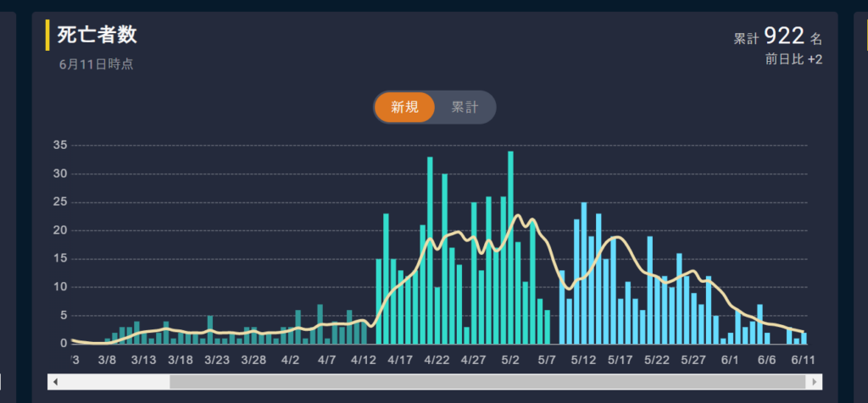The height and width of the screenshot is (403, 868).
Task: Click the cumulative total 922
Action: click(783, 36)
